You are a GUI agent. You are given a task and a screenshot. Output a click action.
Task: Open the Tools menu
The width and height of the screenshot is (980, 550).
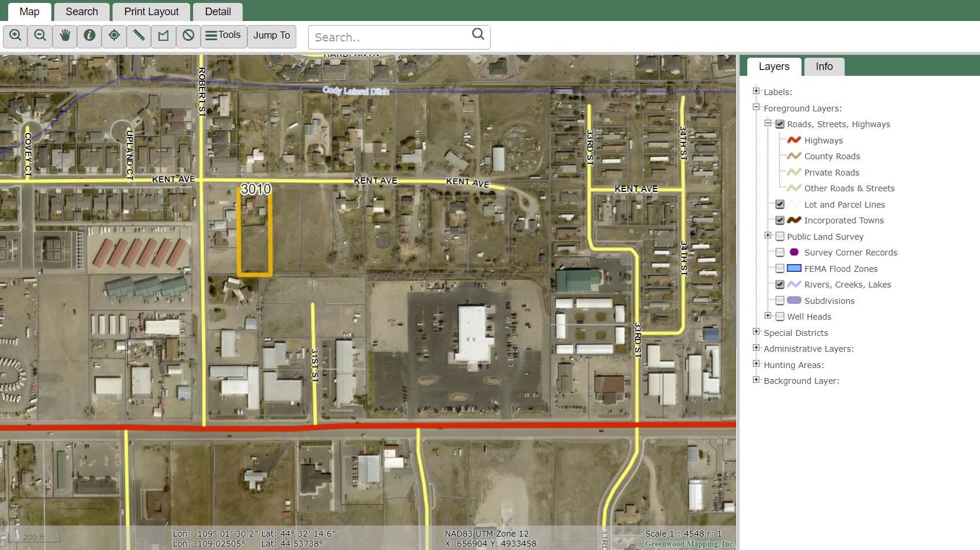(x=224, y=36)
